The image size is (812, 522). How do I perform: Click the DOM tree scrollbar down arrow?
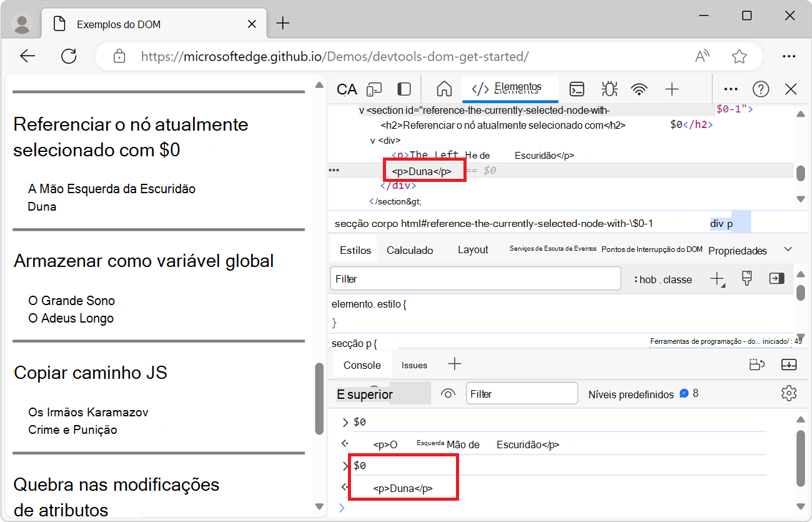(x=800, y=199)
